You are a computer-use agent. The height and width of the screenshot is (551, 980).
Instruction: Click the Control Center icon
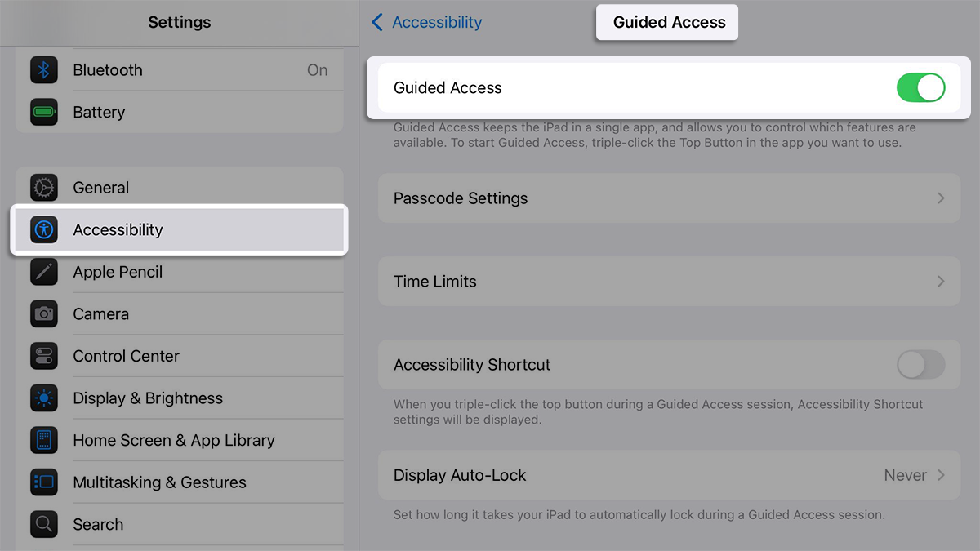tap(44, 356)
